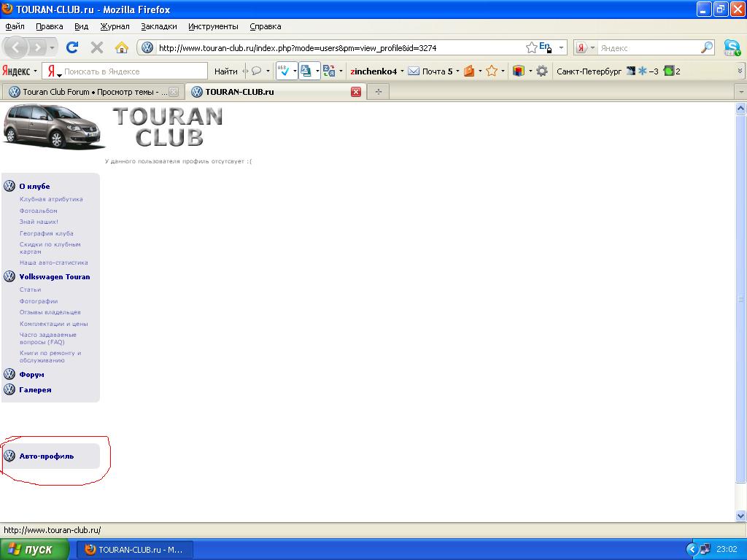The height and width of the screenshot is (560, 747).
Task: Reload the current page
Action: pyautogui.click(x=72, y=47)
